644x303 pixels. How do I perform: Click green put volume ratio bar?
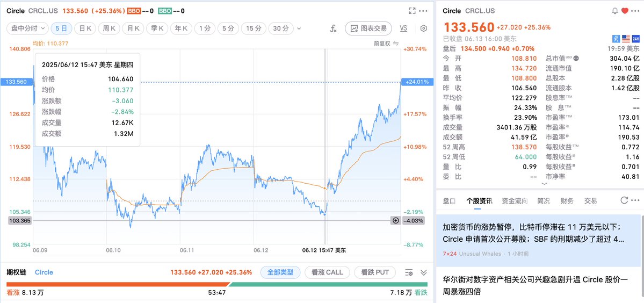(329, 284)
